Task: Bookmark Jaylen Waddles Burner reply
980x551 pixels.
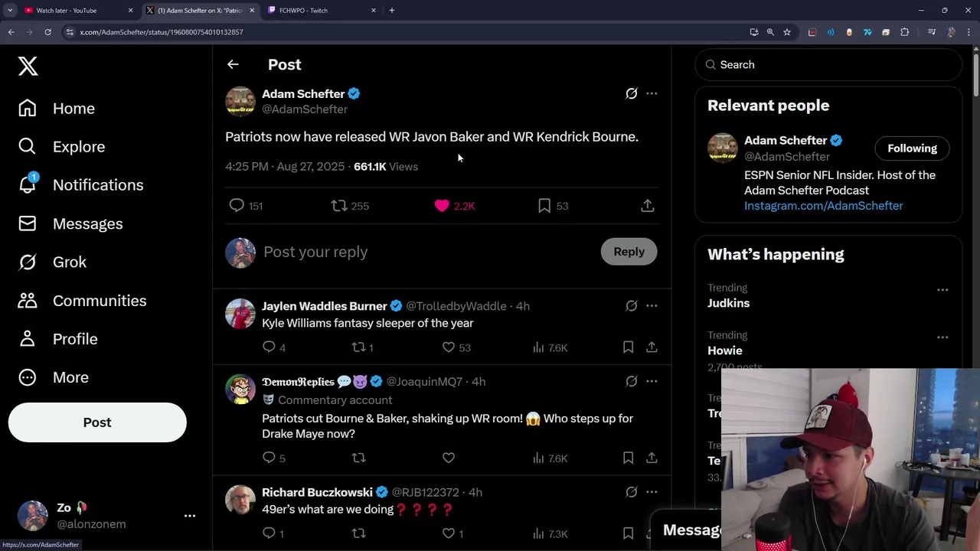Action: click(x=628, y=347)
